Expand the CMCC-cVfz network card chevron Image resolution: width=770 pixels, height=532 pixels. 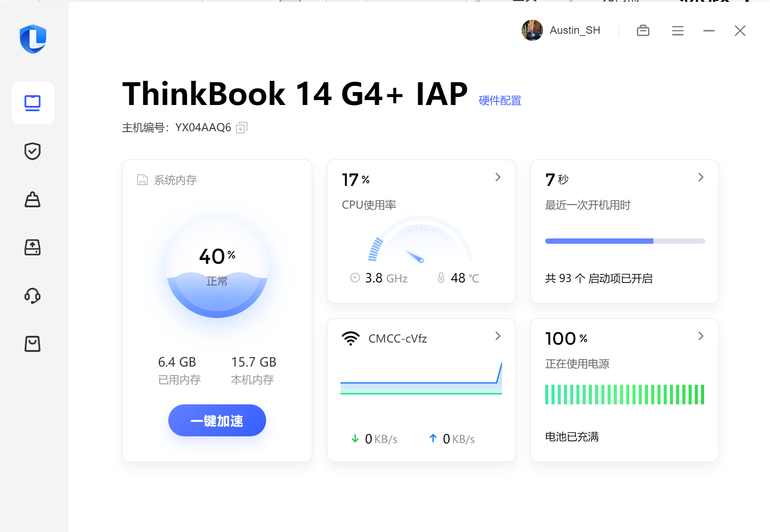pos(498,336)
